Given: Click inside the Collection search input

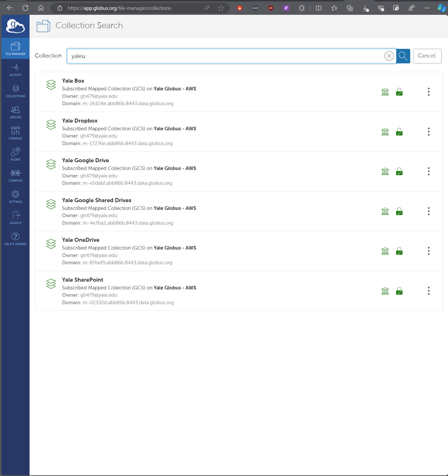Looking at the screenshot, I should coord(225,56).
